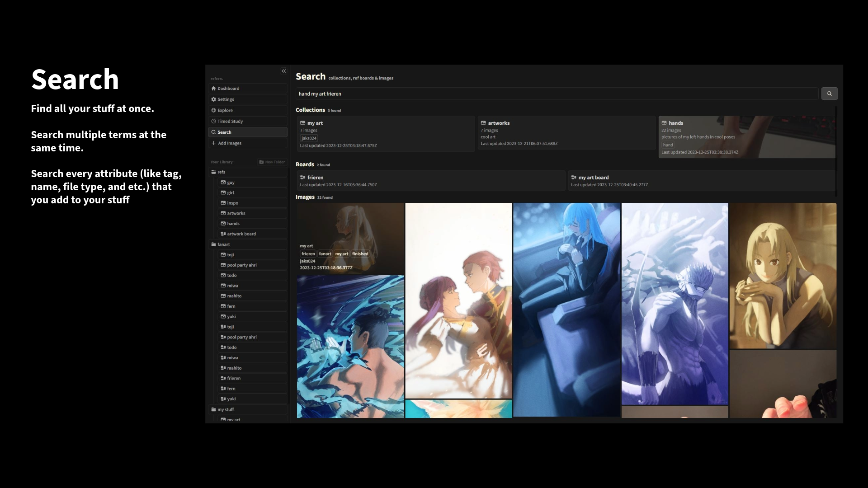Click the finished tag on the image
Image resolution: width=868 pixels, height=488 pixels.
tap(360, 254)
